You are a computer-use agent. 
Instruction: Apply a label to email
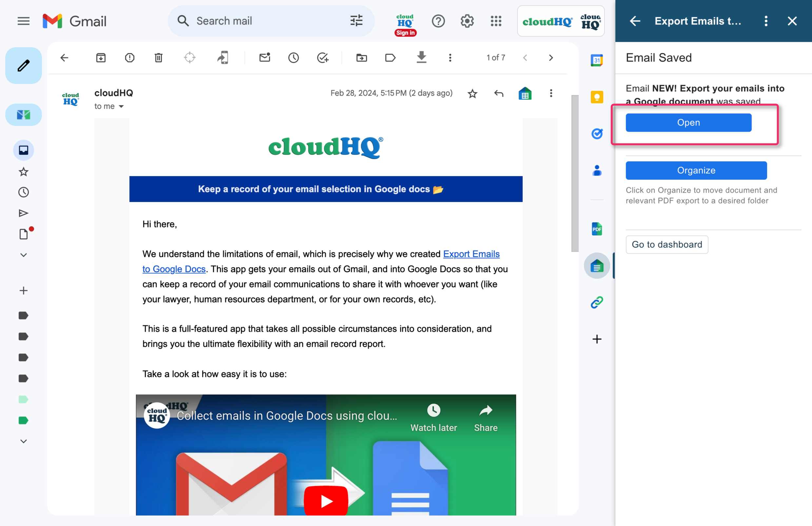pos(390,58)
